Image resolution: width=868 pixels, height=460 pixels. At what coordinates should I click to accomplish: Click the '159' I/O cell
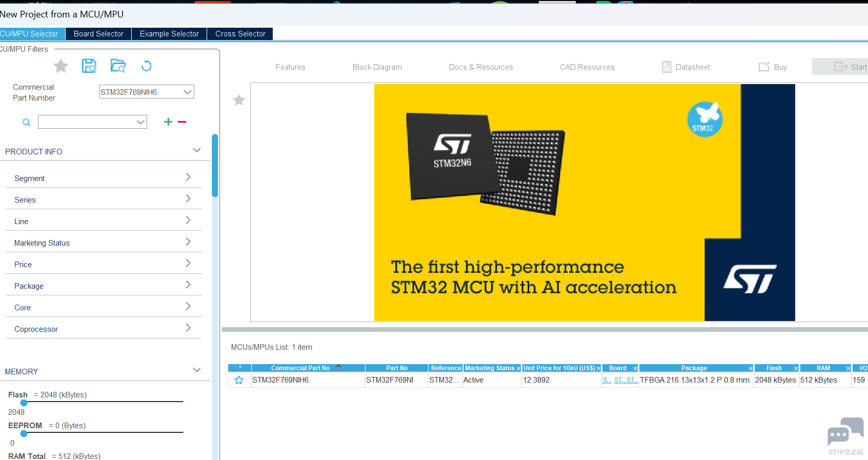860,380
